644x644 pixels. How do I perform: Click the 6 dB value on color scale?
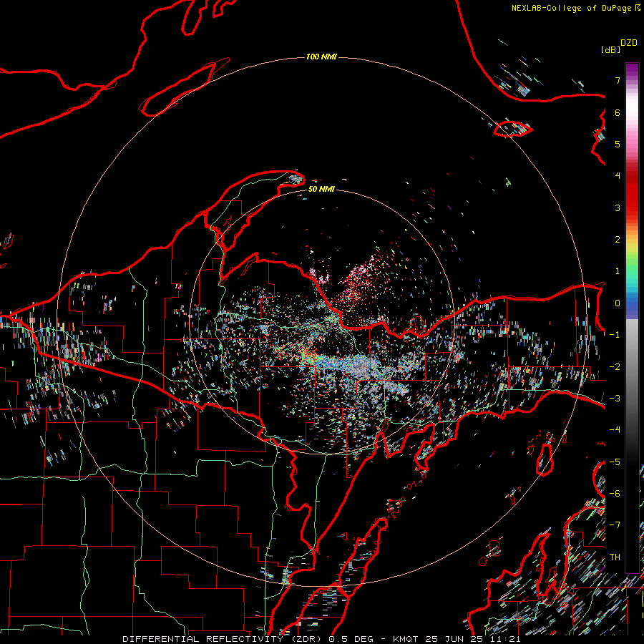point(618,112)
